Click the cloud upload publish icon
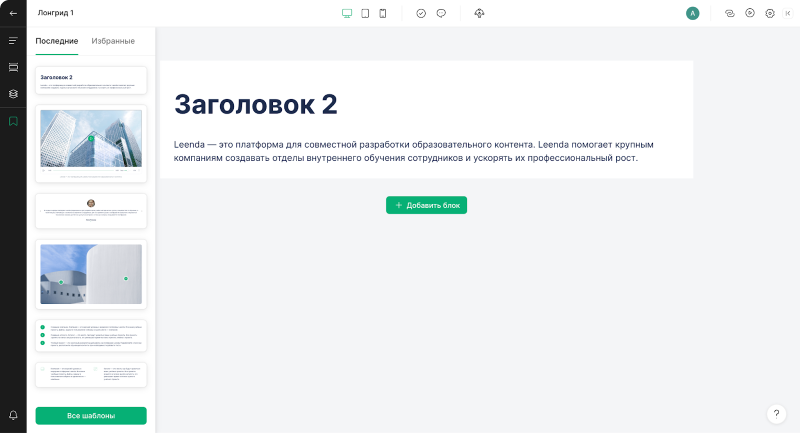This screenshot has width=800, height=433. [479, 13]
